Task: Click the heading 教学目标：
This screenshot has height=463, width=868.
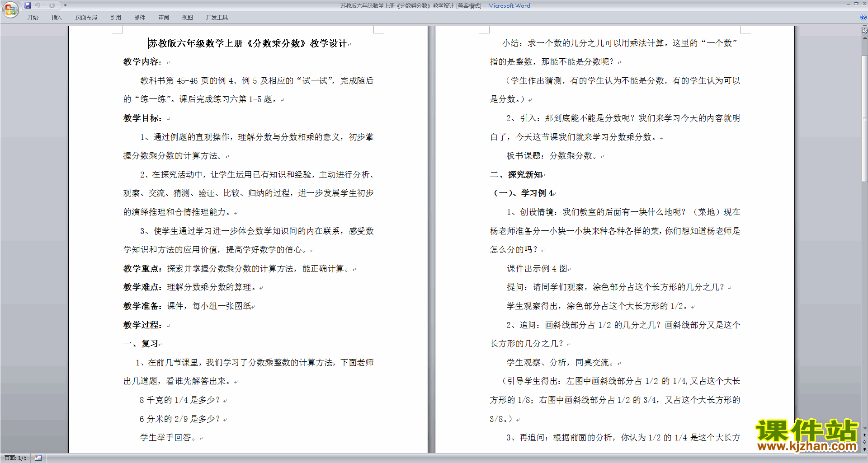Action: pos(142,118)
